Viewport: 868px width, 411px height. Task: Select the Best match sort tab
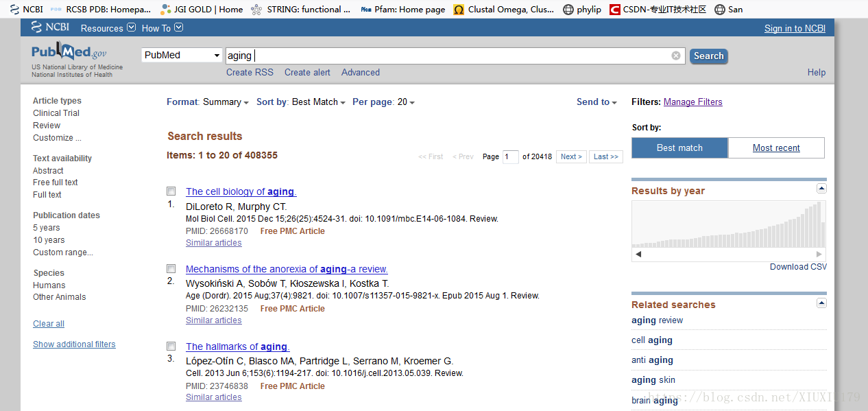679,148
